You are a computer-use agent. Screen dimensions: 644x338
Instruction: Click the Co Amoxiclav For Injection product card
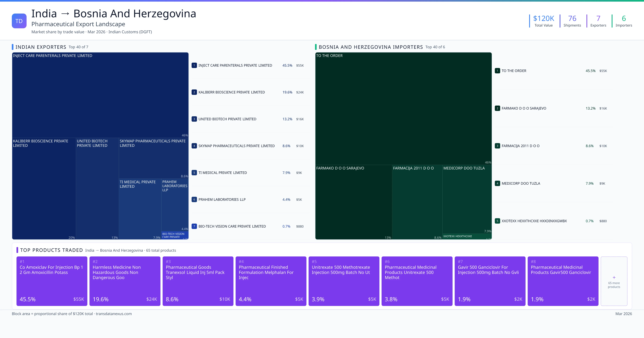(x=52, y=281)
